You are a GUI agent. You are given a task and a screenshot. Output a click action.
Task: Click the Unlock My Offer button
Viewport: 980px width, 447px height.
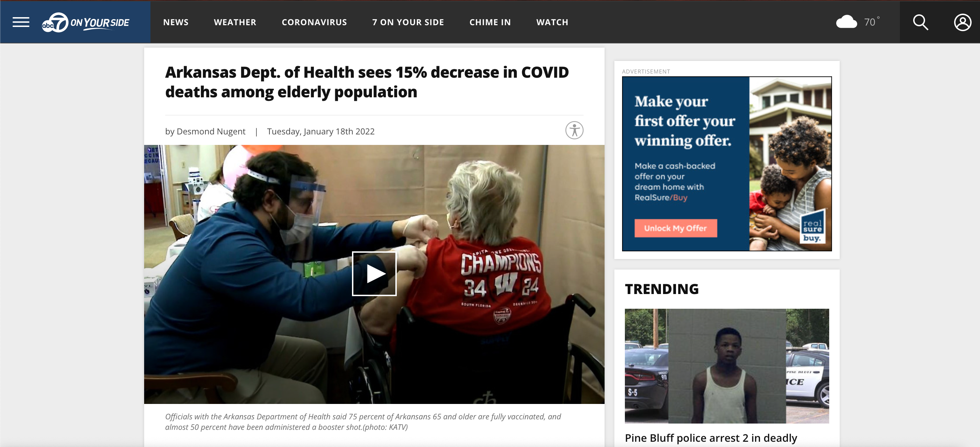click(x=675, y=228)
